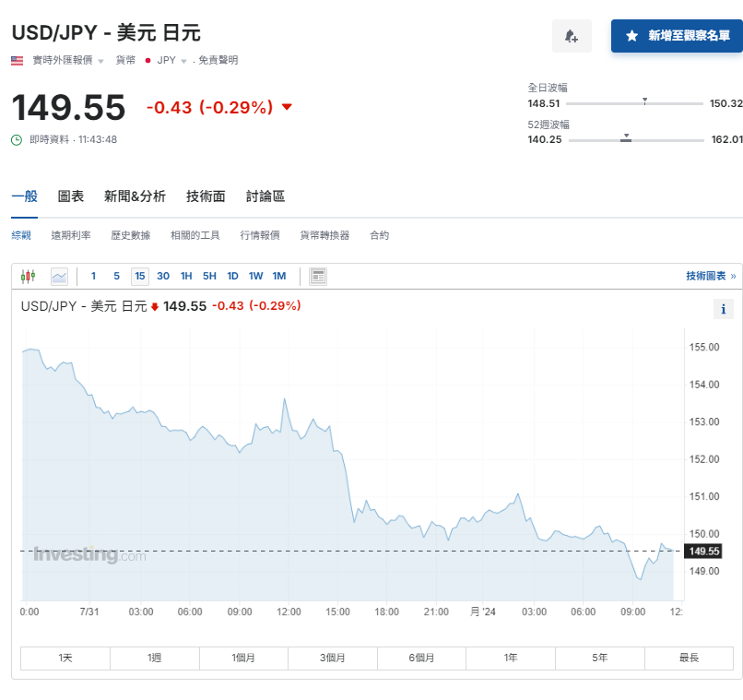This screenshot has width=743, height=700.
Task: Open the 歷史數據 link
Action: (x=130, y=235)
